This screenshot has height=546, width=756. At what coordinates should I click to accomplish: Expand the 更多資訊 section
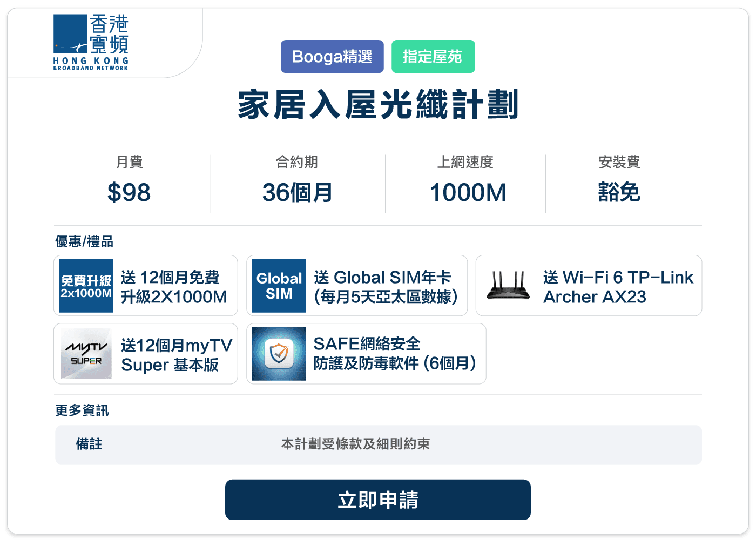point(82,410)
